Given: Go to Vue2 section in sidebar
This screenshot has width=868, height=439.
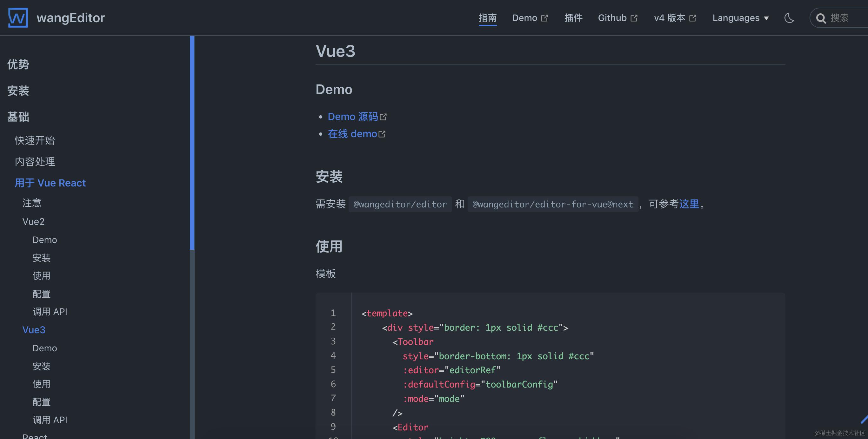Looking at the screenshot, I should click(x=33, y=221).
